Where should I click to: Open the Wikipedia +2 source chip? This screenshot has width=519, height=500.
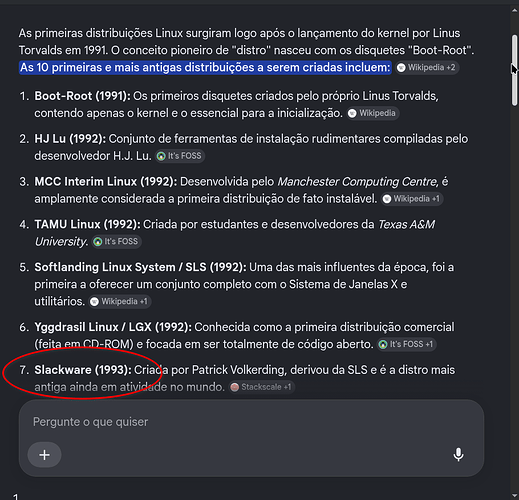click(x=427, y=67)
